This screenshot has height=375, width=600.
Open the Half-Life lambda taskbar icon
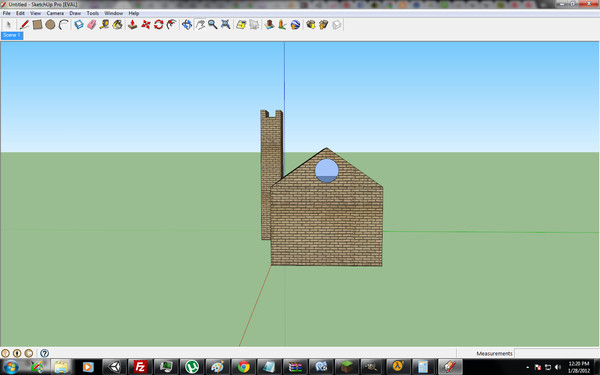pyautogui.click(x=398, y=367)
